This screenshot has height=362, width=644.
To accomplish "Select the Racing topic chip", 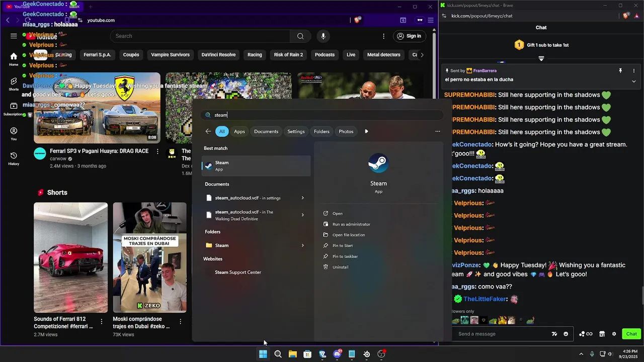I will tap(255, 55).
